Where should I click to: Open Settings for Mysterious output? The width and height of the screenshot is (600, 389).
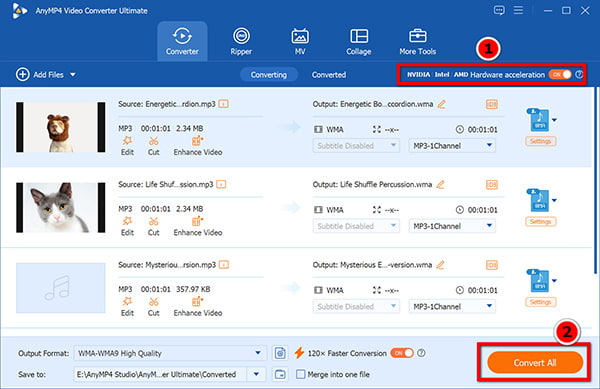(541, 302)
